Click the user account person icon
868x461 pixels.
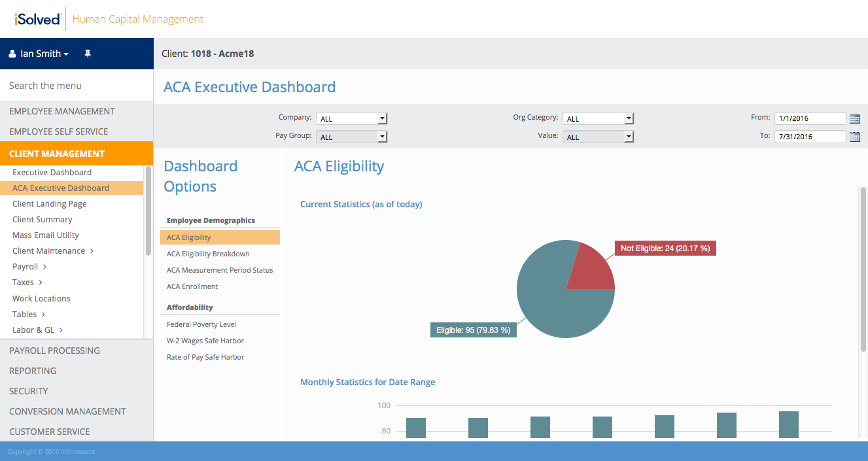coord(11,54)
